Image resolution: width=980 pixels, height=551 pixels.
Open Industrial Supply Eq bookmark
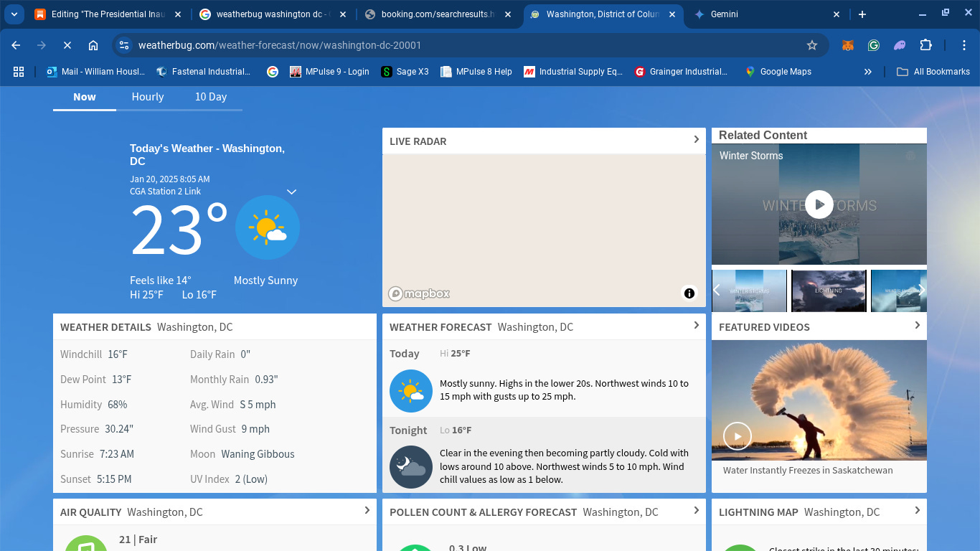(x=573, y=72)
